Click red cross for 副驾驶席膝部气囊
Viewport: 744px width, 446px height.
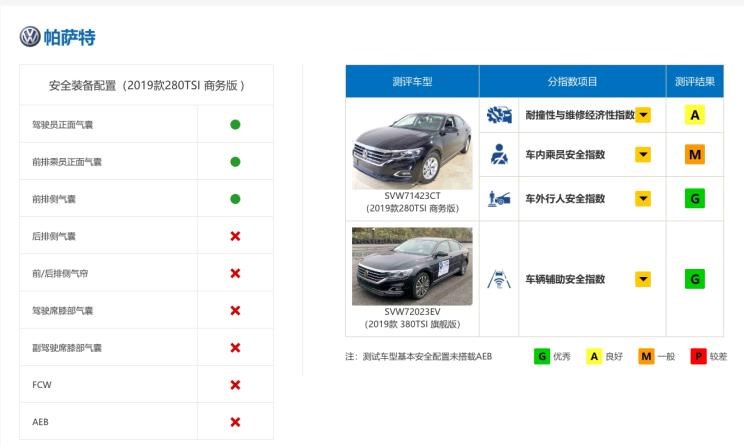coord(235,348)
